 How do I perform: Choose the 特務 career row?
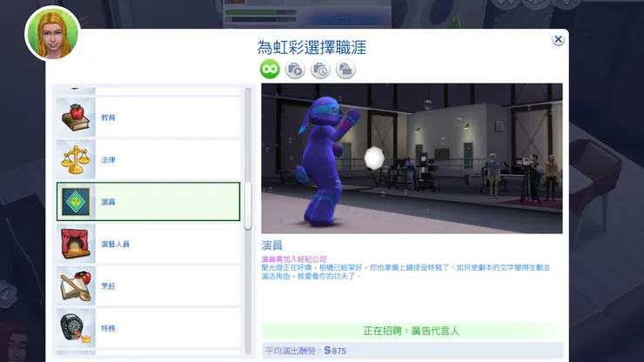coord(148,328)
